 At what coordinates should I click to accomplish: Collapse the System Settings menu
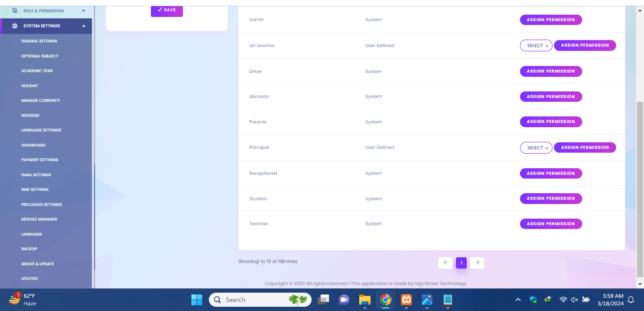tap(83, 26)
